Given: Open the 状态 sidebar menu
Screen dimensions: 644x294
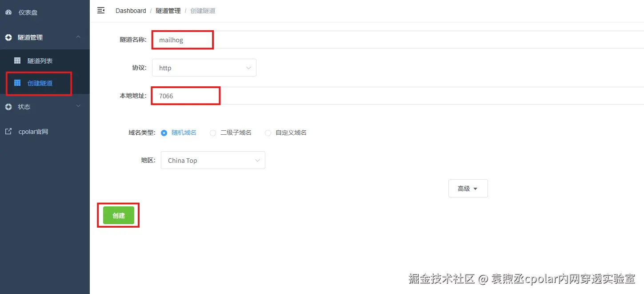Looking at the screenshot, I should [x=45, y=107].
